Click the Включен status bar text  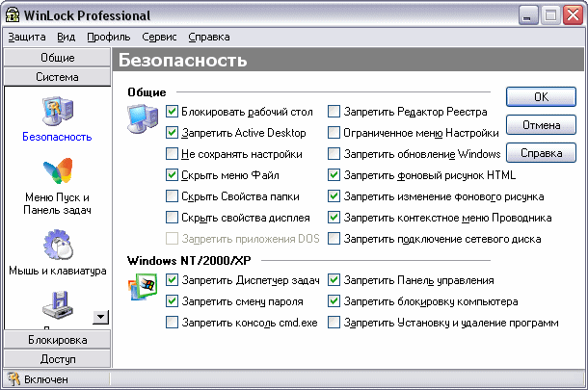point(46,379)
